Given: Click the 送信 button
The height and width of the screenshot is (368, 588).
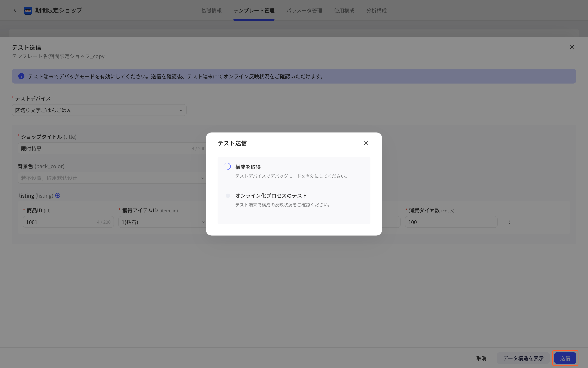Looking at the screenshot, I should click(565, 358).
